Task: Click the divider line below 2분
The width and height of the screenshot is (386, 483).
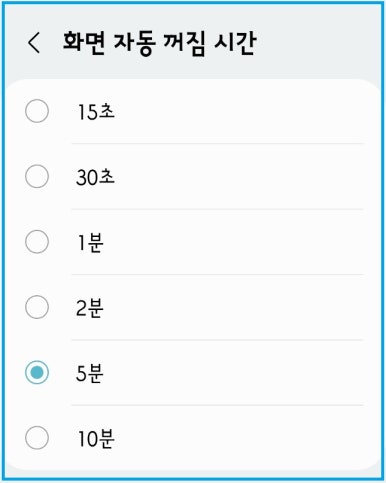Action: [217, 340]
